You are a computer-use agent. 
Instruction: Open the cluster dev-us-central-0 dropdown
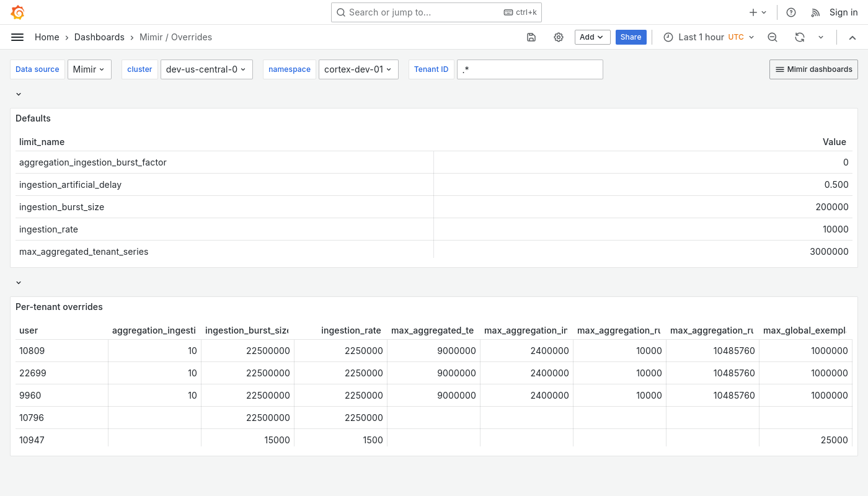206,69
